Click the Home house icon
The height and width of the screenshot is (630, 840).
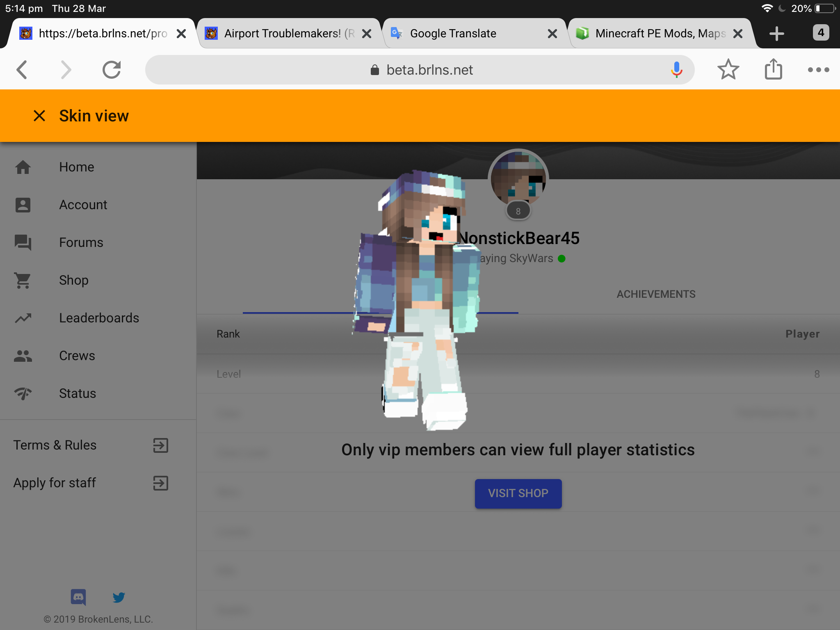click(23, 167)
